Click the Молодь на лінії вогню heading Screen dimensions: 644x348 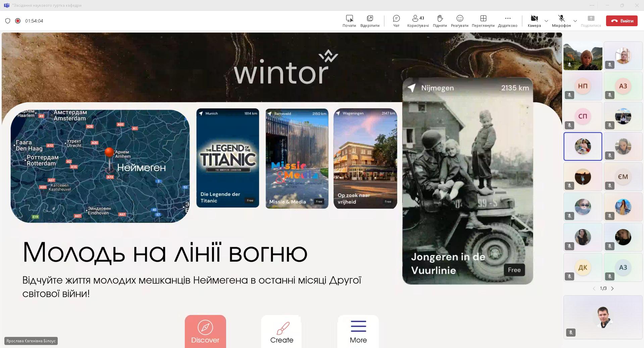click(x=165, y=252)
